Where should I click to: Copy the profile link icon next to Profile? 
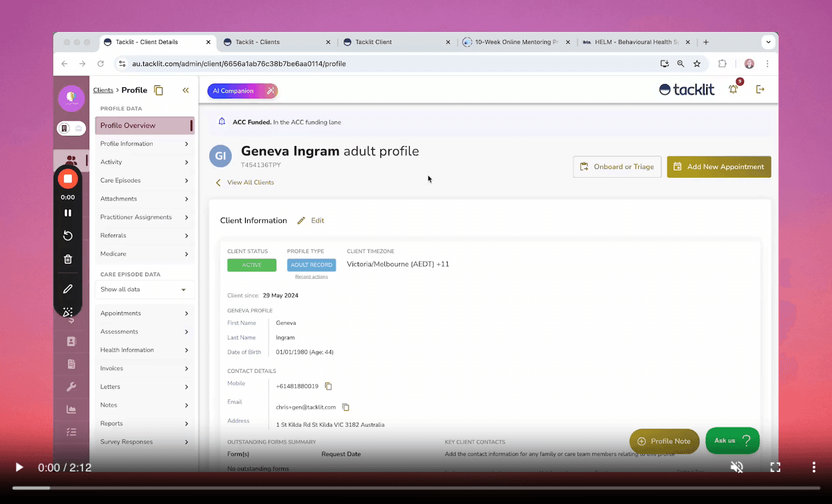click(x=159, y=90)
